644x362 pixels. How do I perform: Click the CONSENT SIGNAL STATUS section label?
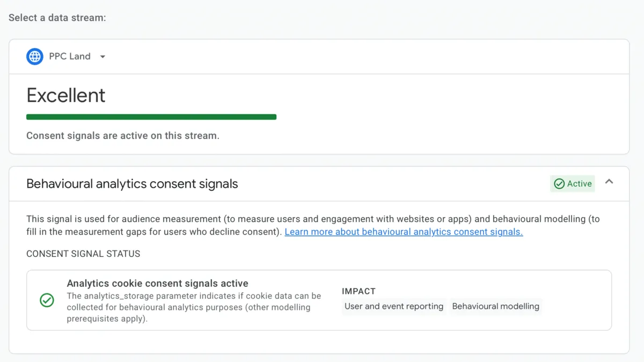(x=83, y=254)
